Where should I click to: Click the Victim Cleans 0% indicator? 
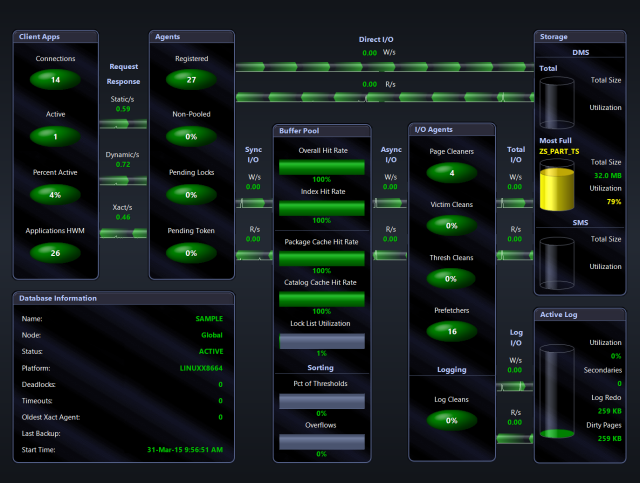point(451,225)
